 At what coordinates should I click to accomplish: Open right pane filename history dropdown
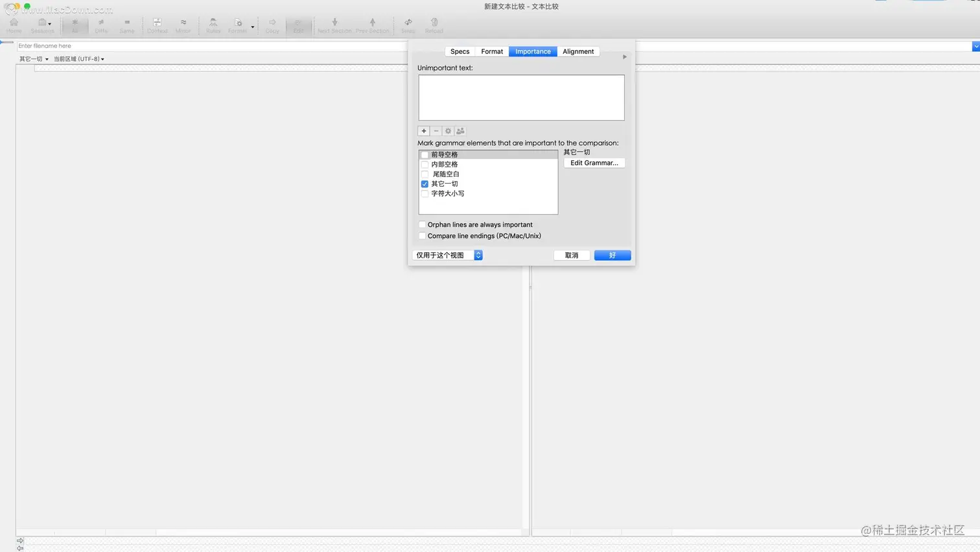coord(975,46)
